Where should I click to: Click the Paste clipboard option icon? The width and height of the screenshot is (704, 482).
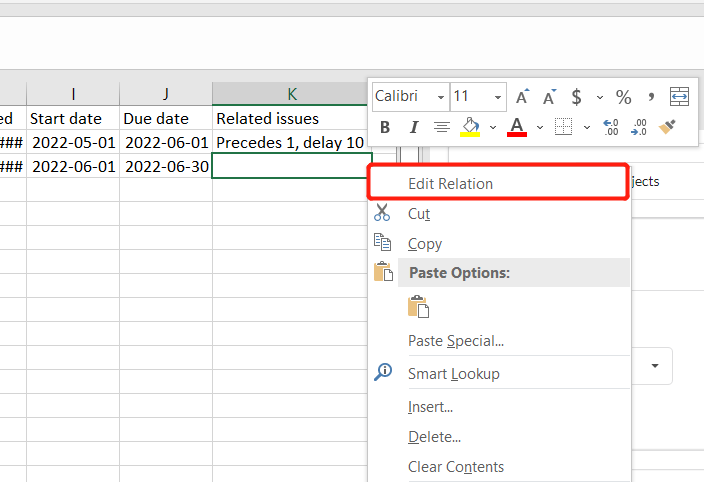click(x=418, y=307)
